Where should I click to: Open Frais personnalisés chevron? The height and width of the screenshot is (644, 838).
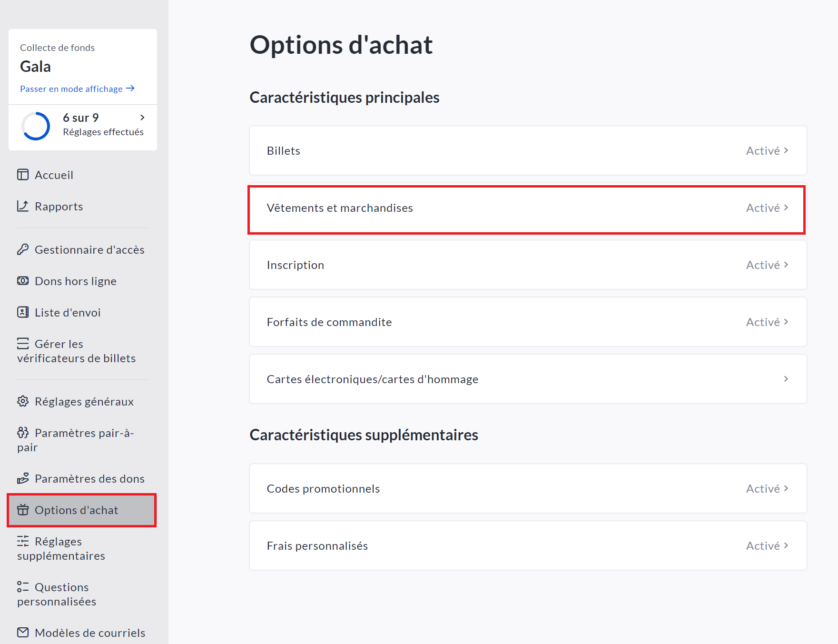(x=786, y=545)
